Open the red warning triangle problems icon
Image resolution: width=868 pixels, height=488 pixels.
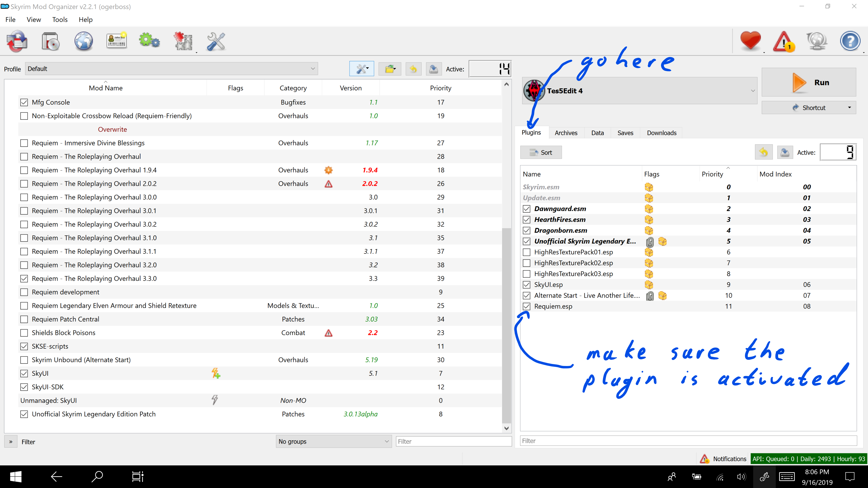pyautogui.click(x=784, y=41)
